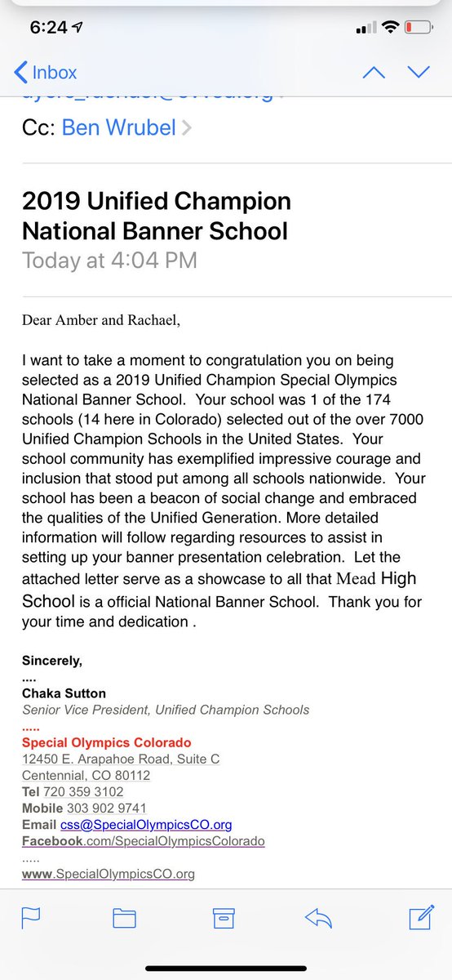This screenshot has height=980, width=452.
Task: Expand Cc recipient Ben Wrubel chevron
Action: click(x=187, y=128)
